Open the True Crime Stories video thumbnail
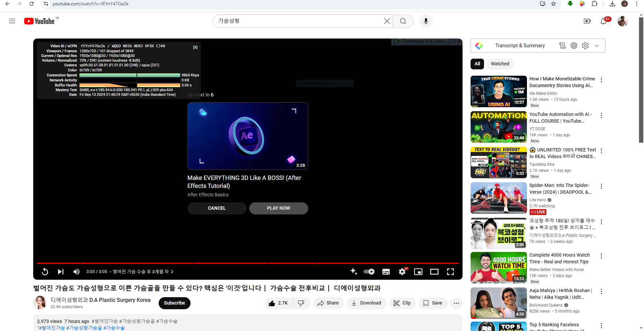 pos(499,91)
